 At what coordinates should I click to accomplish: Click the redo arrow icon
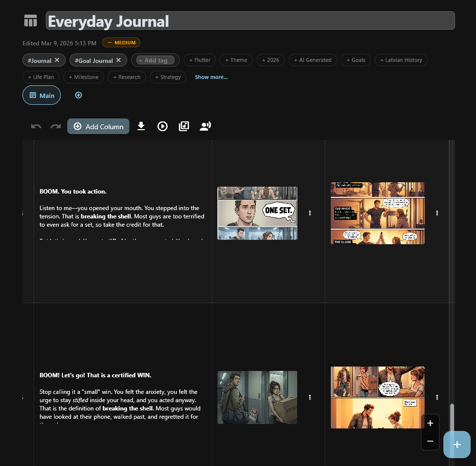pyautogui.click(x=56, y=126)
